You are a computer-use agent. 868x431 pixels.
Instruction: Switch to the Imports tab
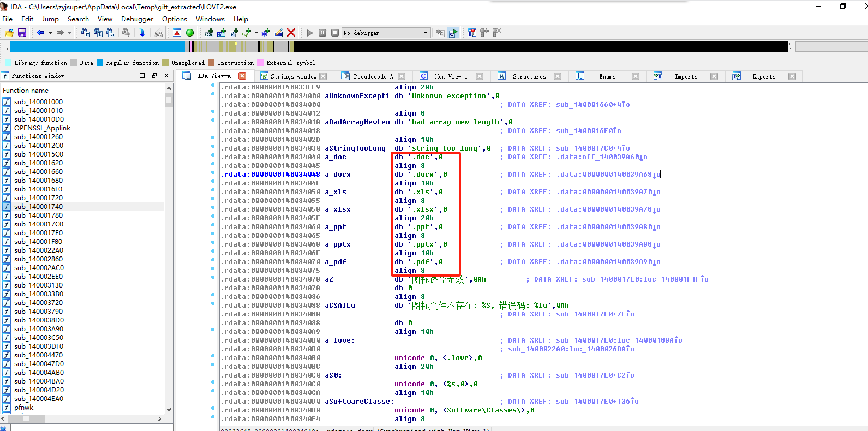(686, 76)
